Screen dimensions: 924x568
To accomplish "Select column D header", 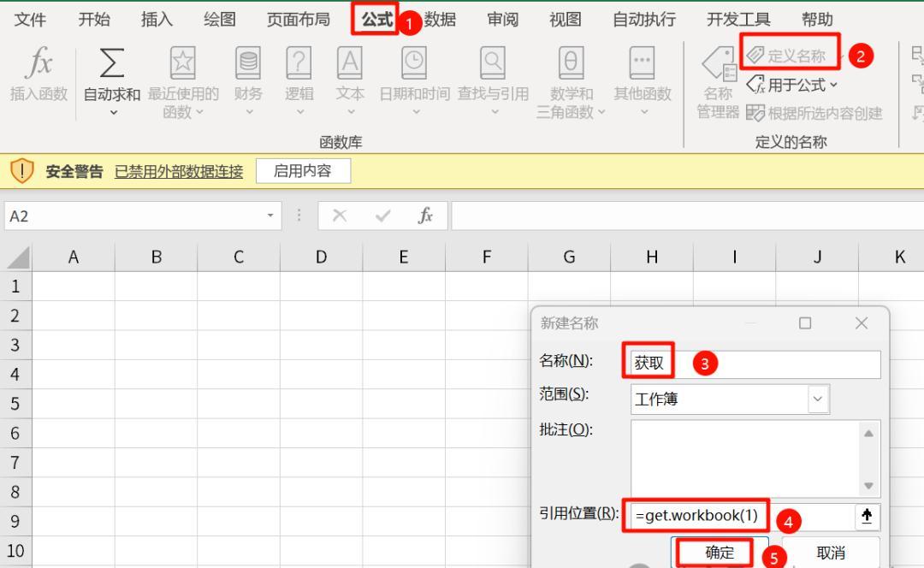I will click(x=321, y=257).
